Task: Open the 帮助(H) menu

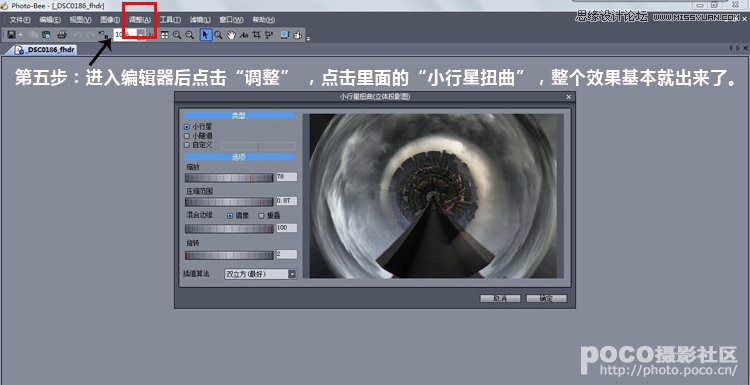Action: (x=264, y=20)
